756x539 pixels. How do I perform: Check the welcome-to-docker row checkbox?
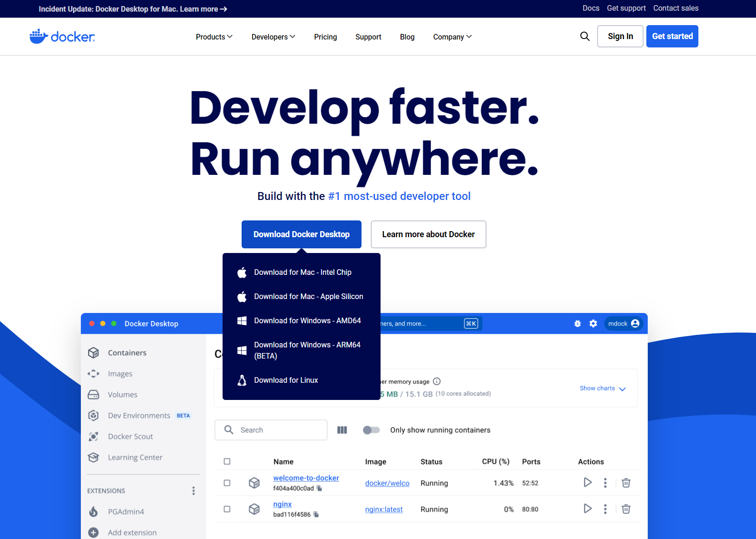click(227, 483)
